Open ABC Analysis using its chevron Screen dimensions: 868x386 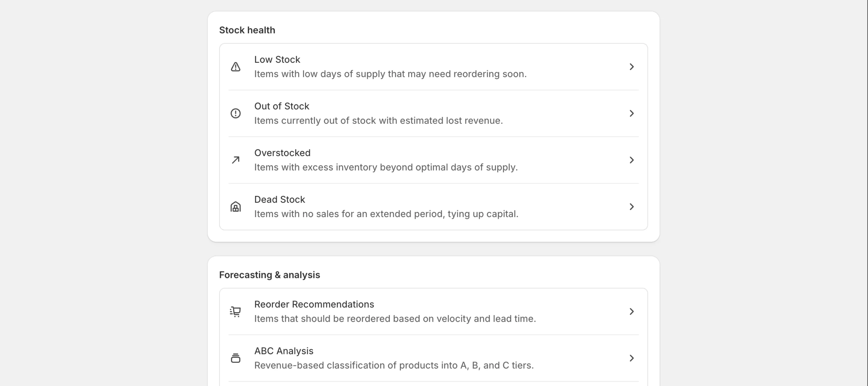[632, 358]
